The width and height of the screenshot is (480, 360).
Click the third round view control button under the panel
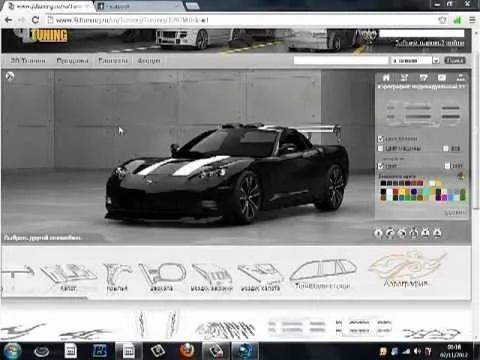pyautogui.click(x=402, y=233)
